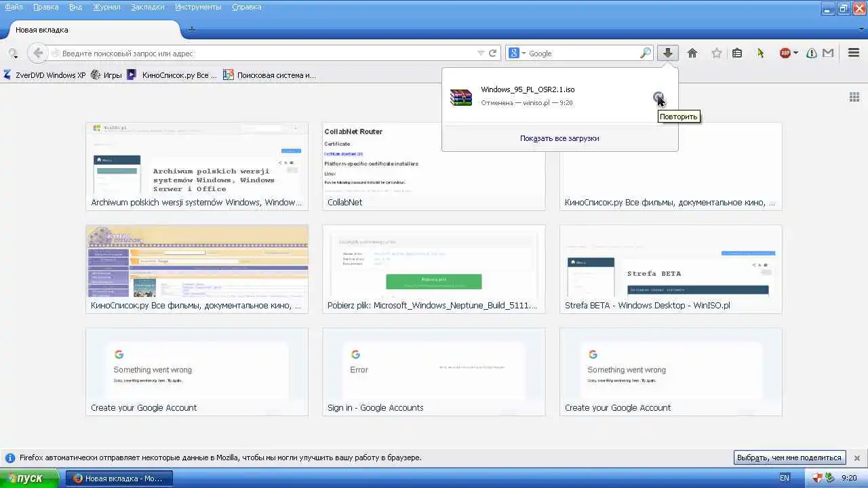Bookmark this page with the star icon
This screenshot has height=488, width=868.
(716, 53)
